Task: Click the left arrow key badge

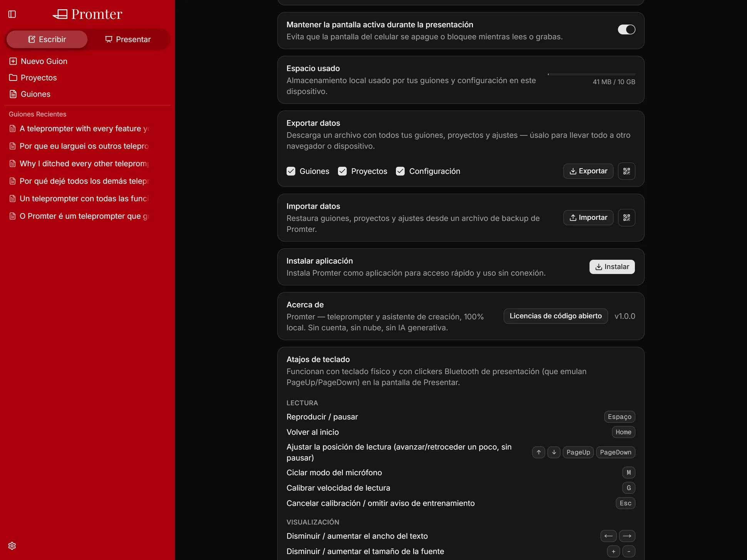Action: click(x=608, y=536)
